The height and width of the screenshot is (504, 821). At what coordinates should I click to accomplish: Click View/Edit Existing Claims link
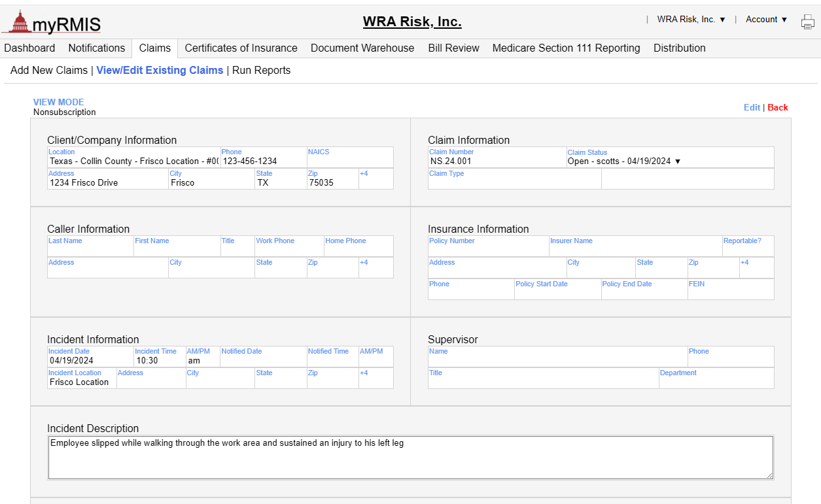[160, 71]
